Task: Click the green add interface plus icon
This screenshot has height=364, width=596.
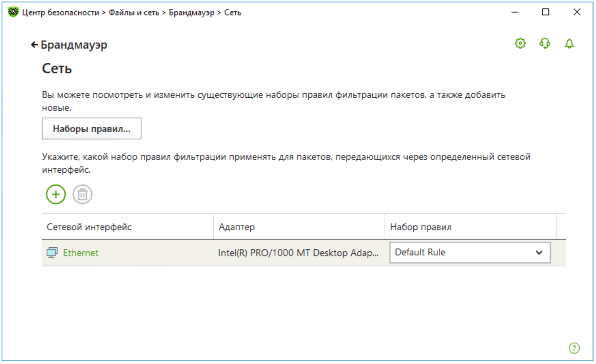Action: pos(56,195)
